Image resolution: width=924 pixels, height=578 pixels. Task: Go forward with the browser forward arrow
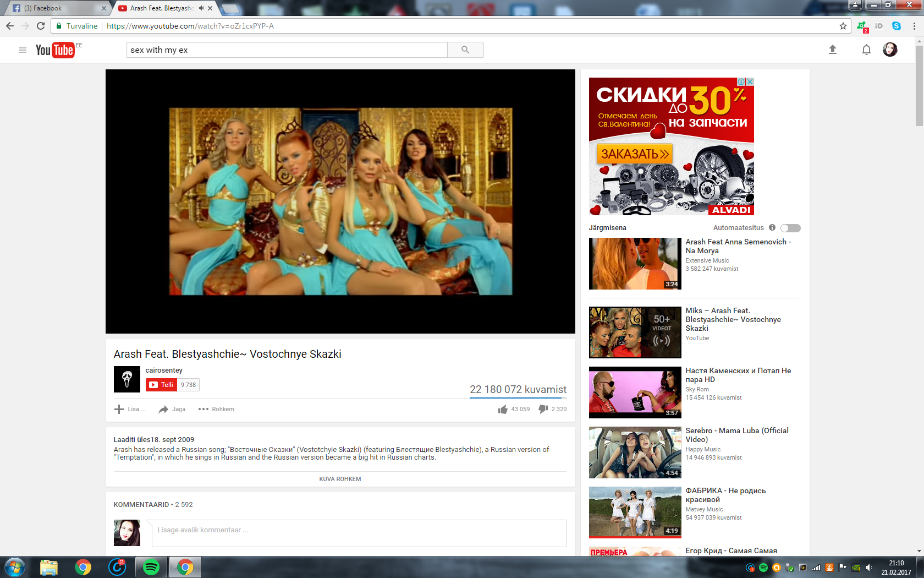tap(25, 26)
